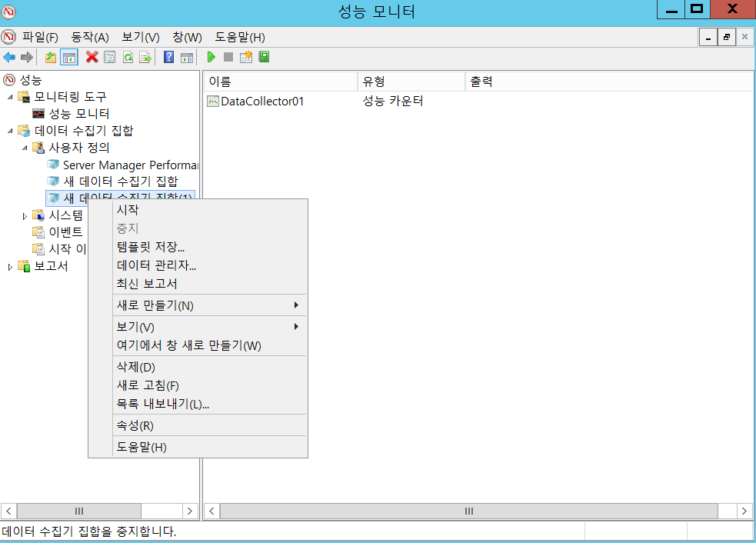Click the 성능 root node icon in the tree
Screen dimensions: 756x543
[9, 79]
